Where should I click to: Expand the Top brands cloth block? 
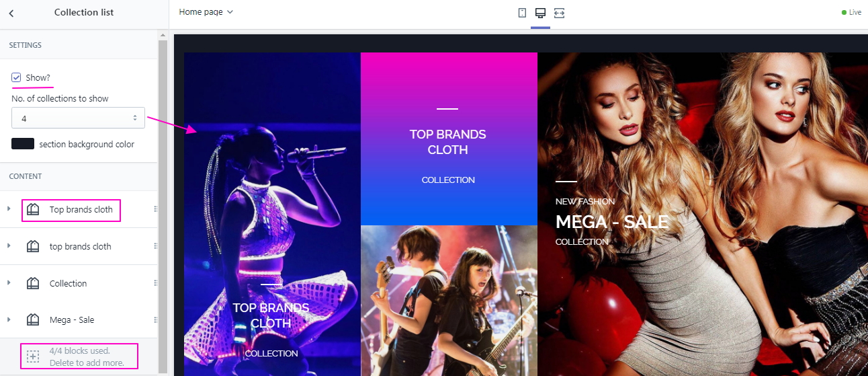click(x=9, y=209)
